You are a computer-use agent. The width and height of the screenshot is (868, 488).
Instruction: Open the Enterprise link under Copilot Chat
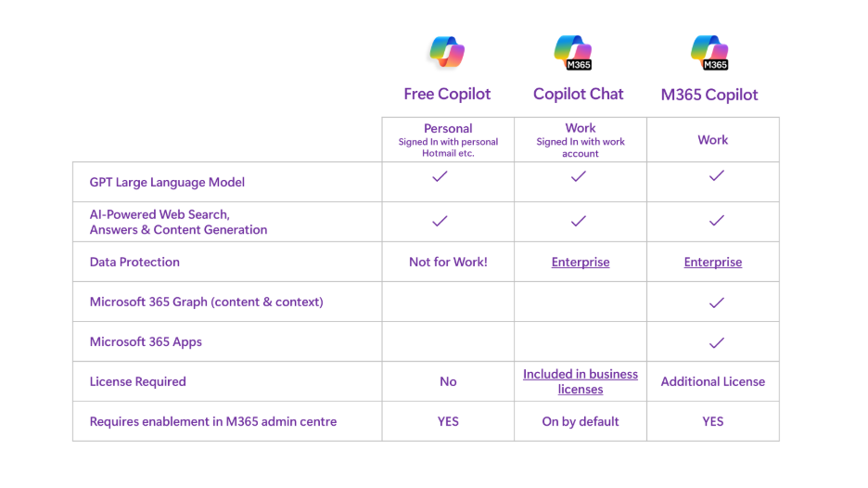[x=581, y=263]
